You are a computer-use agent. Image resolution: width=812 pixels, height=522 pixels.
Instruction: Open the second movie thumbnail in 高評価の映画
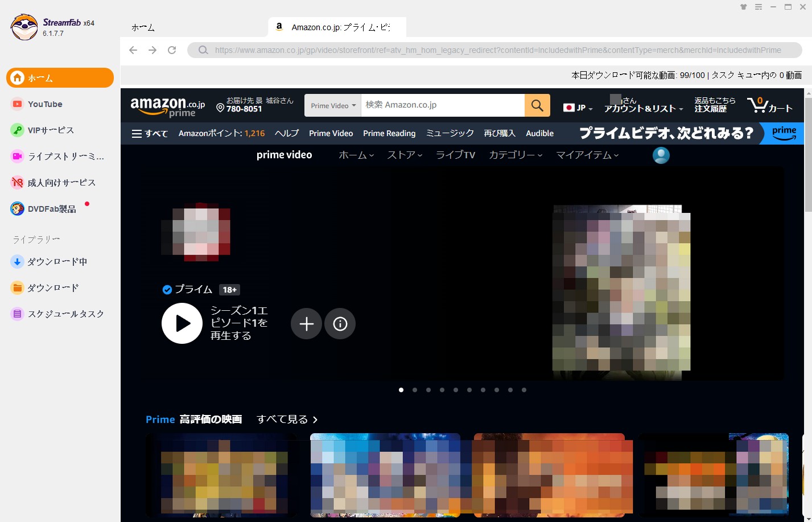(x=385, y=475)
